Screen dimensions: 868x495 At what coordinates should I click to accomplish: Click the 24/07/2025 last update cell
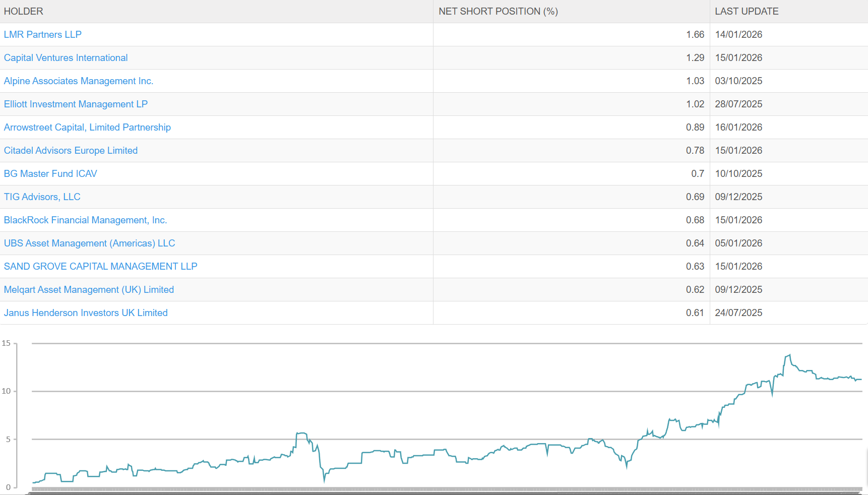(739, 313)
